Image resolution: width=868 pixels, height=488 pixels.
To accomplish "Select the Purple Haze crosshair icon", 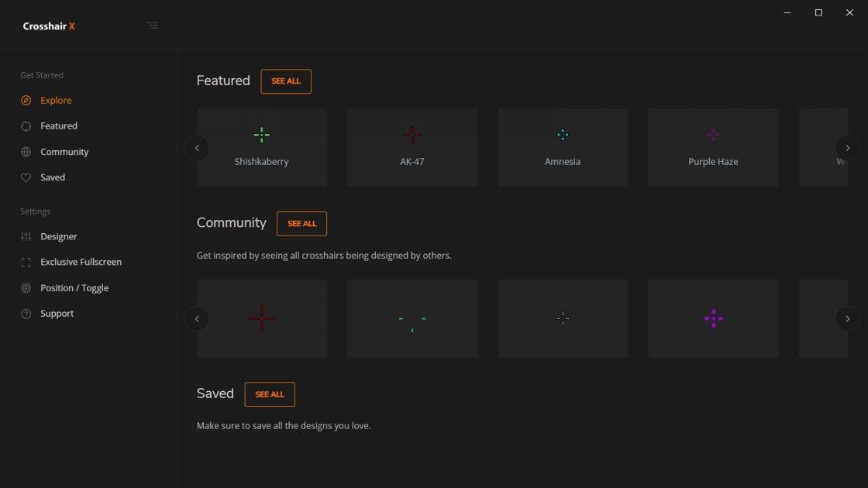I will (x=713, y=135).
